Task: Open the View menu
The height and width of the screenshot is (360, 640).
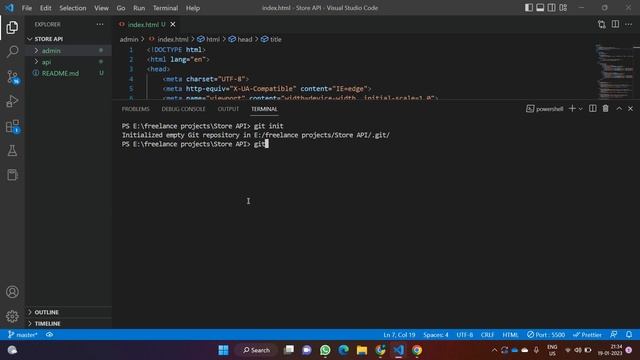Action: click(x=101, y=8)
